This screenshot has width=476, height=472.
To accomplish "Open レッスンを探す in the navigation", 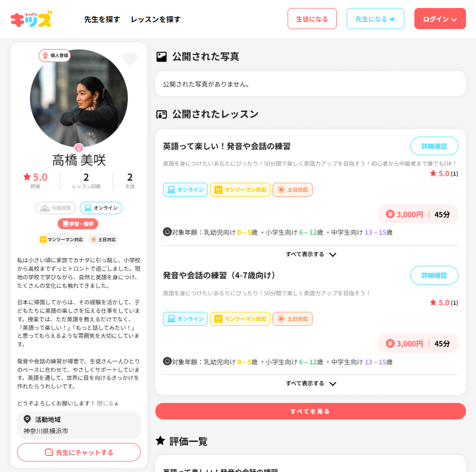I will tap(156, 20).
